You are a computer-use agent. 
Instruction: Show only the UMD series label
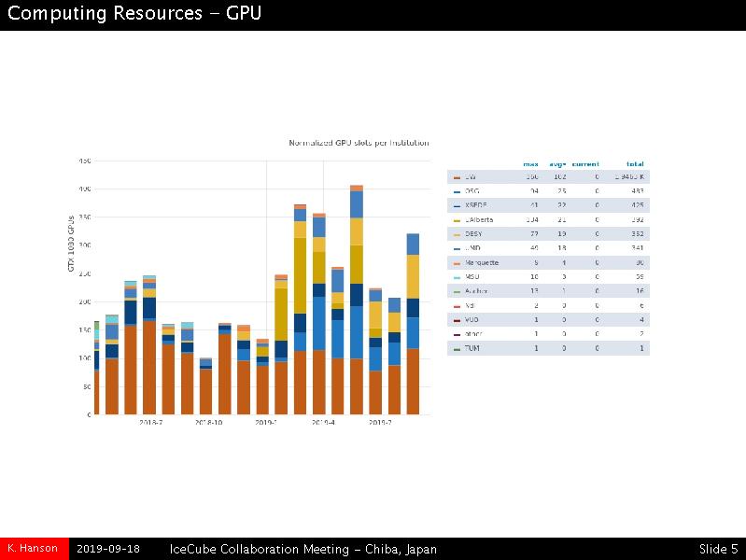click(x=472, y=248)
